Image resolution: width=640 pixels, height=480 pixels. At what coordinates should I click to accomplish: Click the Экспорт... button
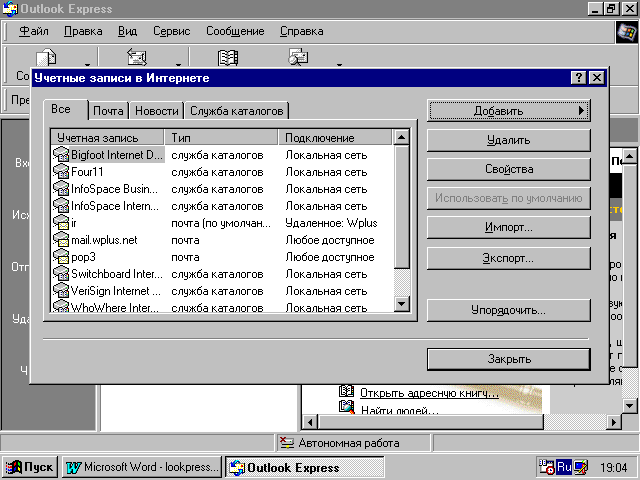[x=509, y=258]
